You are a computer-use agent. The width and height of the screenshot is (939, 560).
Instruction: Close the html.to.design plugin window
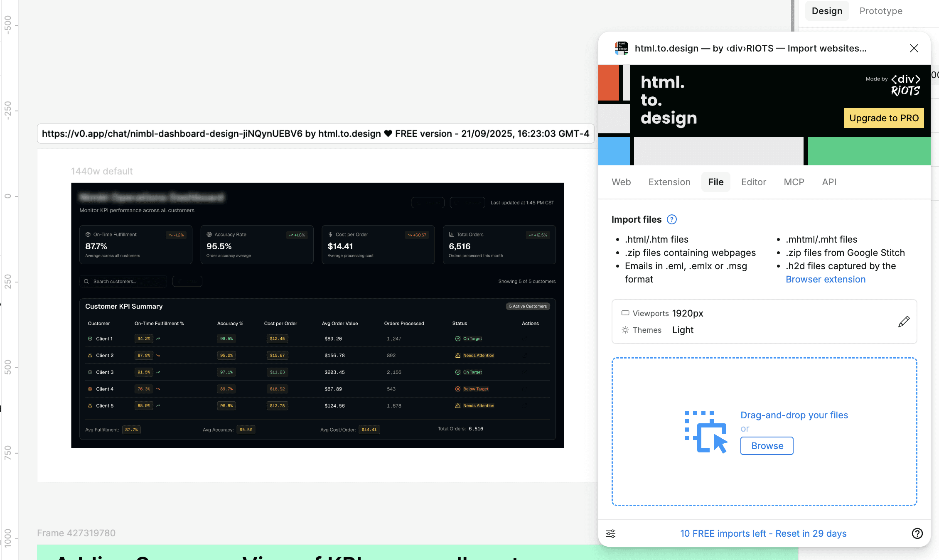coord(914,48)
